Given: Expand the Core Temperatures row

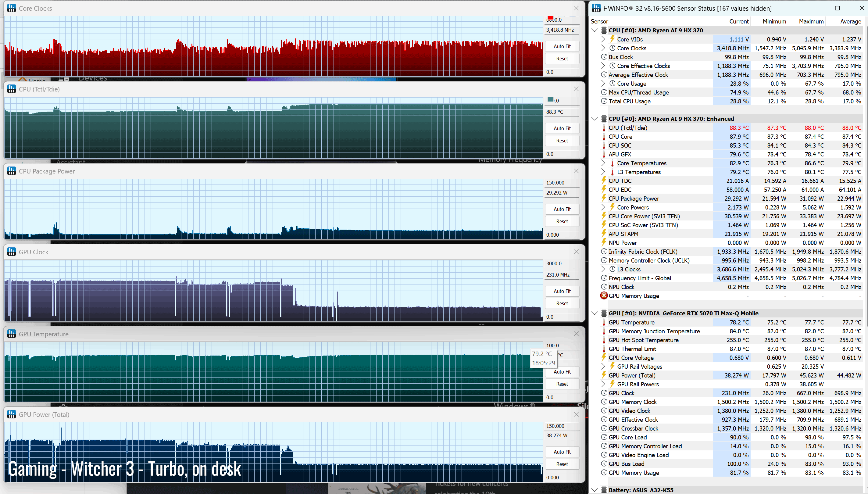Looking at the screenshot, I should (603, 163).
